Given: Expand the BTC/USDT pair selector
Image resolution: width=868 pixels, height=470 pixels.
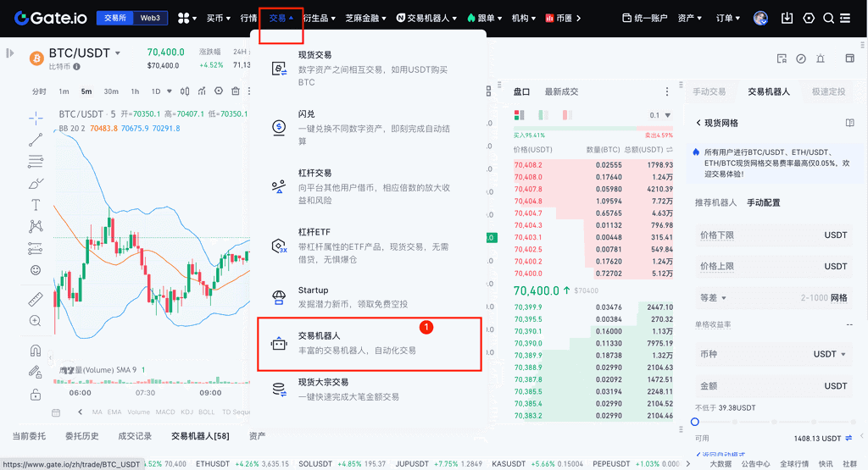Looking at the screenshot, I should pos(118,53).
